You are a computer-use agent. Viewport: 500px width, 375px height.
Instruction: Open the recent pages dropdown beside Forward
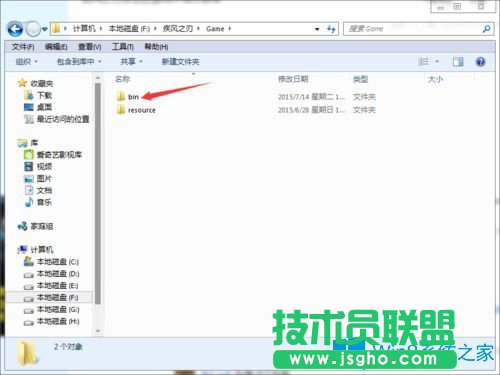coord(45,29)
